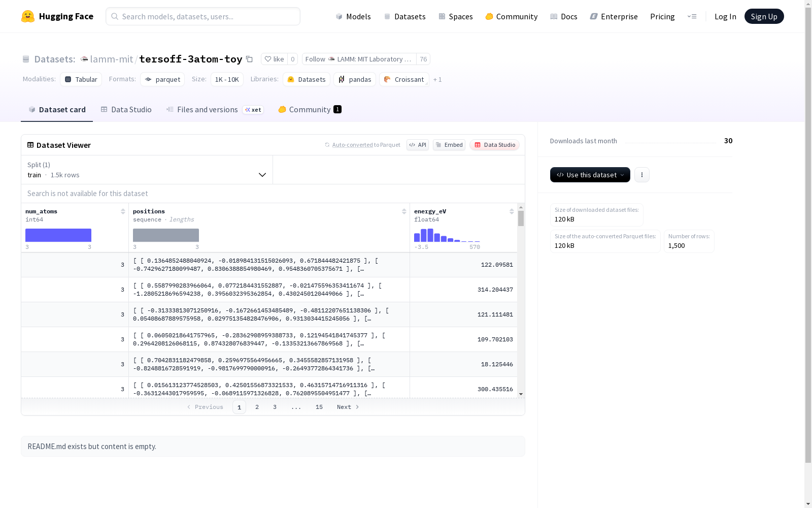Open the Tabular modality tag
Image resolution: width=812 pixels, height=508 pixels.
pos(81,79)
